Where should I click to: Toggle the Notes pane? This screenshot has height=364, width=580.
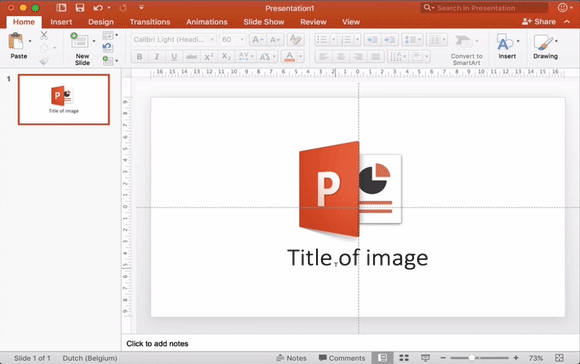coord(291,358)
